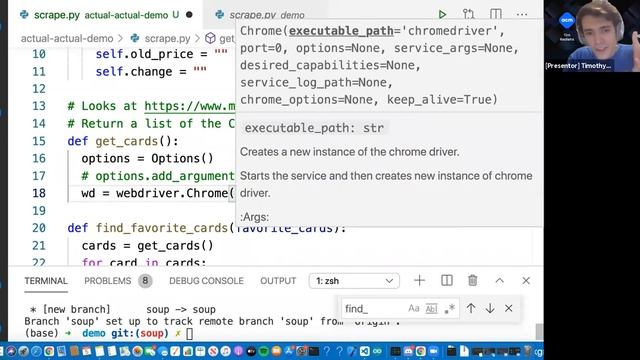The width and height of the screenshot is (640, 360).
Task: Open Zoom from the dock
Action: point(433,351)
